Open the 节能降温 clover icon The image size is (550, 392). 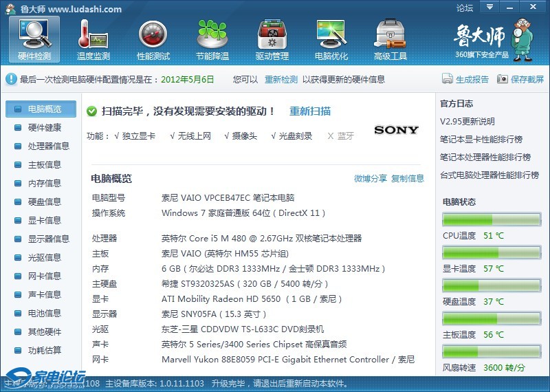pos(212,40)
